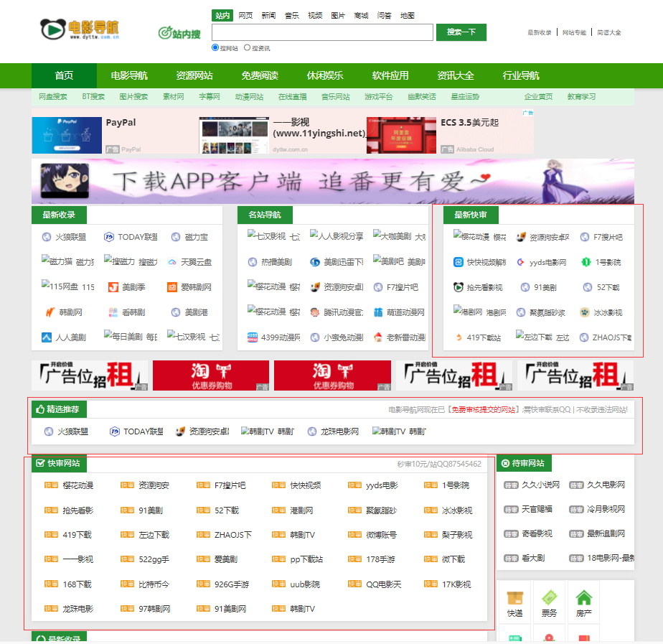This screenshot has height=644, width=663.
Task: Click the 冰冰影视 paw icon
Action: 585,312
